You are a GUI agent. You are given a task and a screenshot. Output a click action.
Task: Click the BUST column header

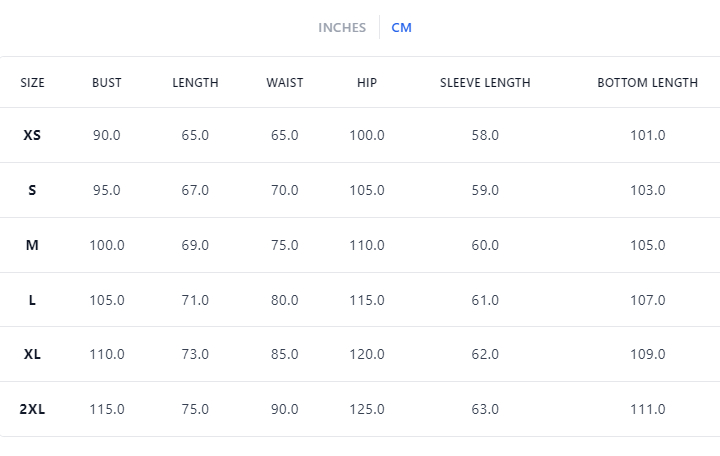point(107,83)
